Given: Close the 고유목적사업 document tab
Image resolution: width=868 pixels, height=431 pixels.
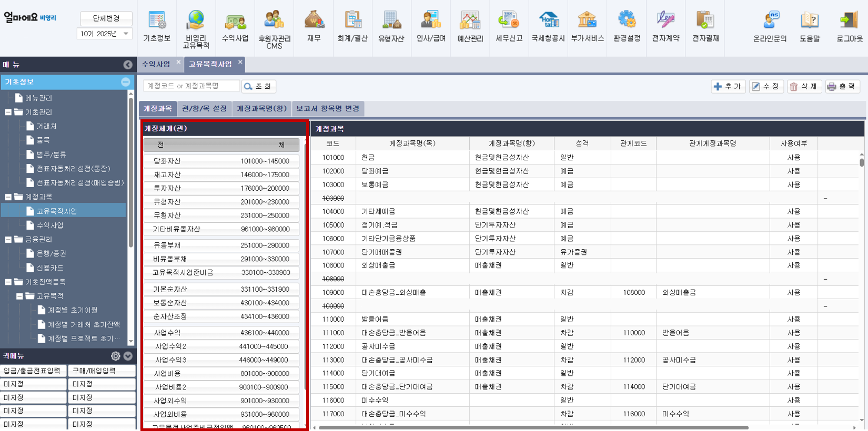Looking at the screenshot, I should coord(240,62).
